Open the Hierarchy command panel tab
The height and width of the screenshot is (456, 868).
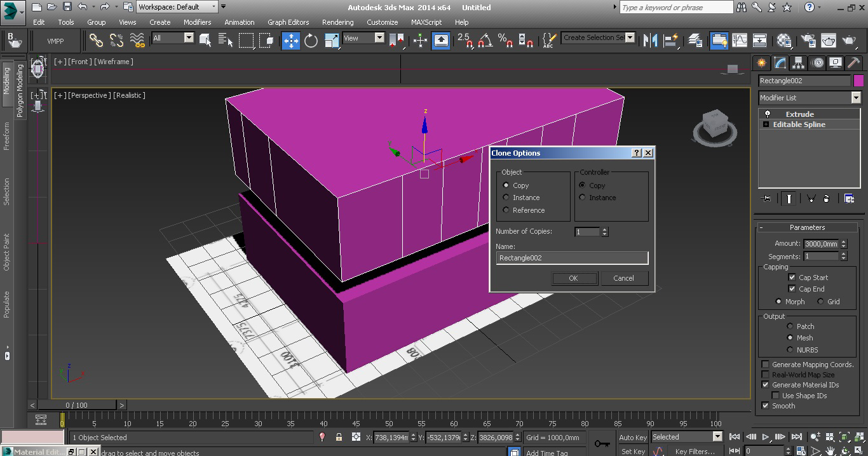(x=799, y=63)
